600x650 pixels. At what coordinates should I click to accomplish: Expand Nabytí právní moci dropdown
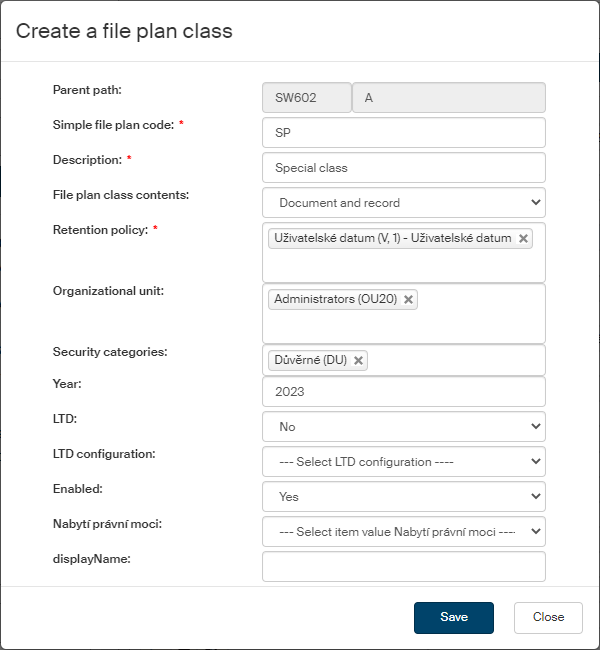pyautogui.click(x=403, y=531)
